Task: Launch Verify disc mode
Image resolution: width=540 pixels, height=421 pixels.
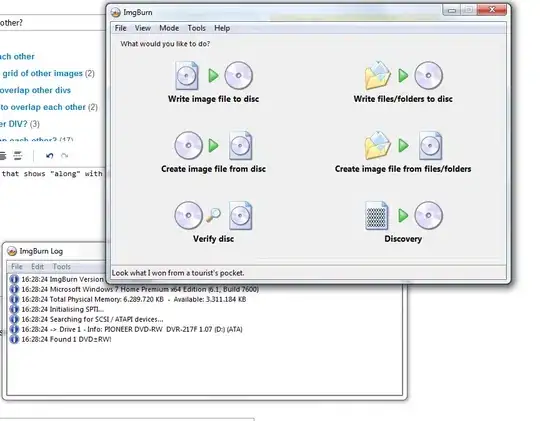Action: pos(214,222)
